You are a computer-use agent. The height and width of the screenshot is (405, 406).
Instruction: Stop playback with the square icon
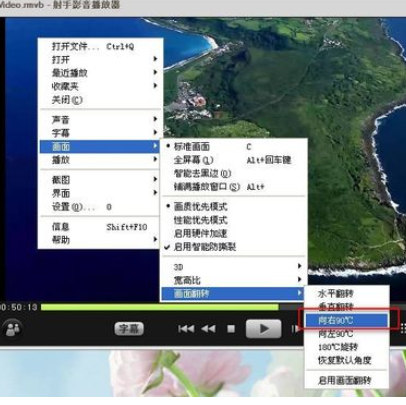click(x=231, y=329)
